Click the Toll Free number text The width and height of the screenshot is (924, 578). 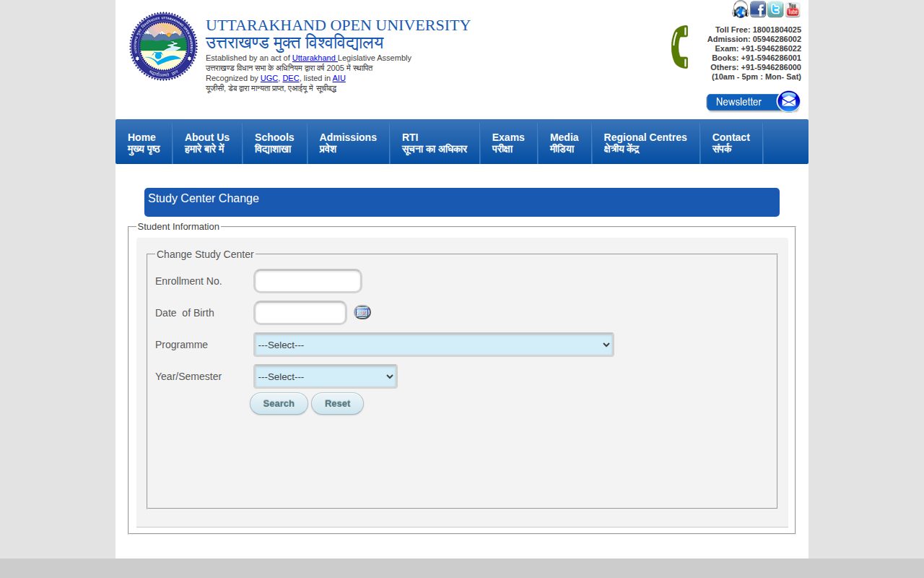758,30
